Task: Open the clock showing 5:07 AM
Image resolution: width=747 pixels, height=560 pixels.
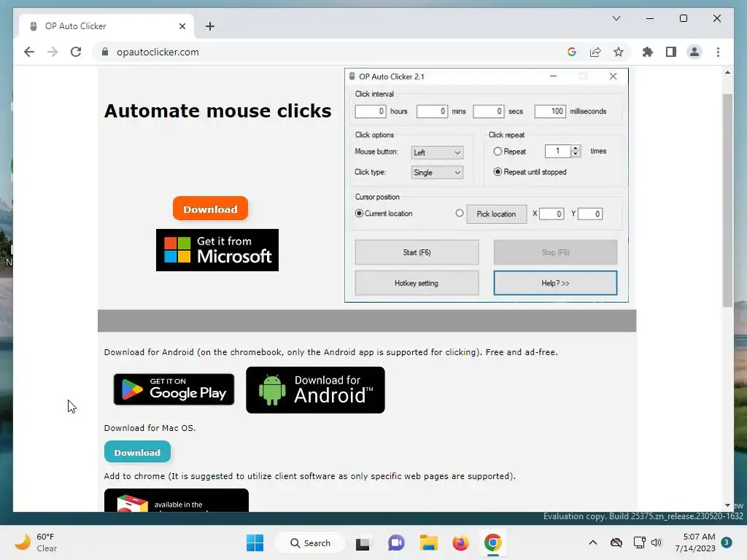Action: [695, 542]
